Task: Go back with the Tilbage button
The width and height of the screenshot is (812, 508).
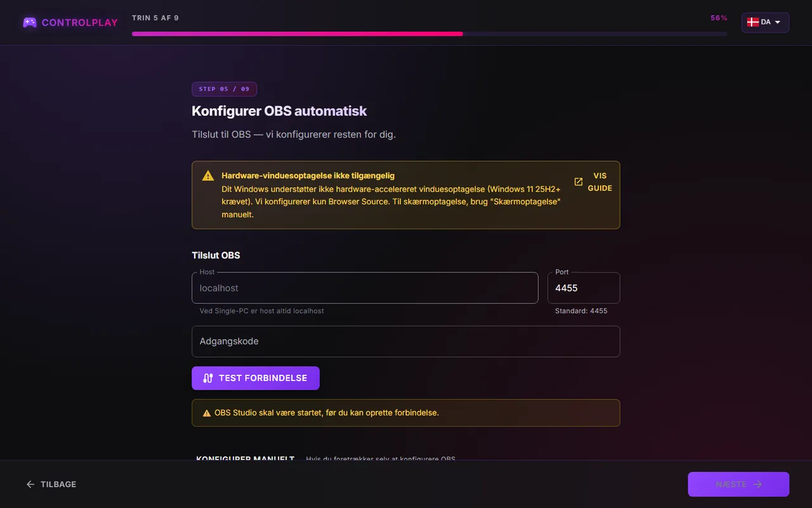Action: (x=51, y=484)
